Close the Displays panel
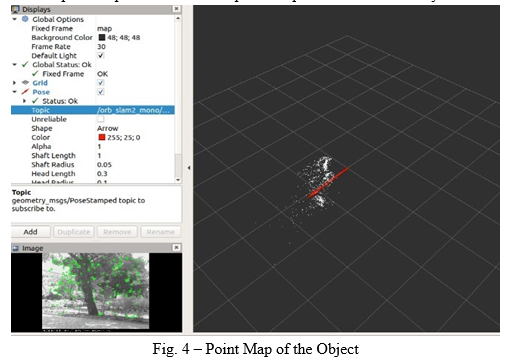 (177, 9)
